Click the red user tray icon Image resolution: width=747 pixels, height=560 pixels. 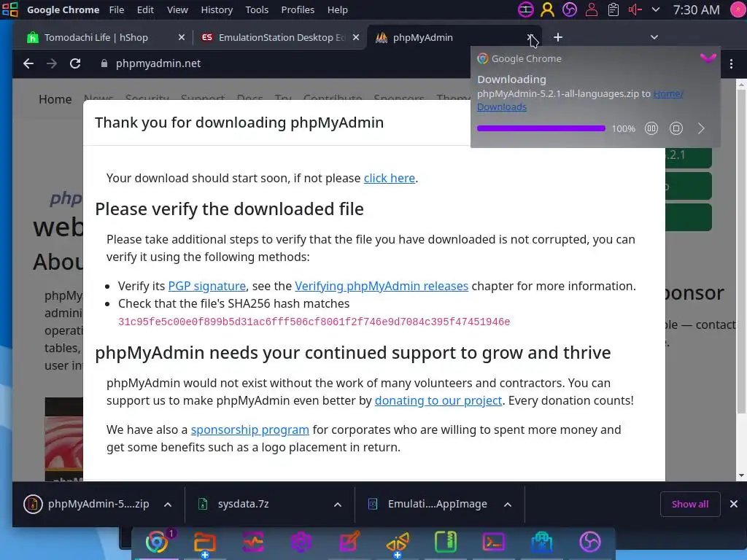click(x=591, y=9)
